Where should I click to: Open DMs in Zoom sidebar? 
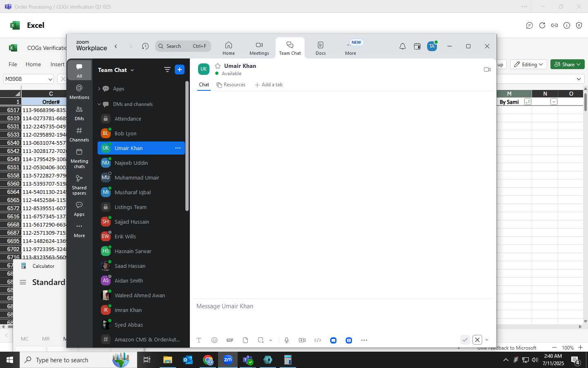[79, 113]
